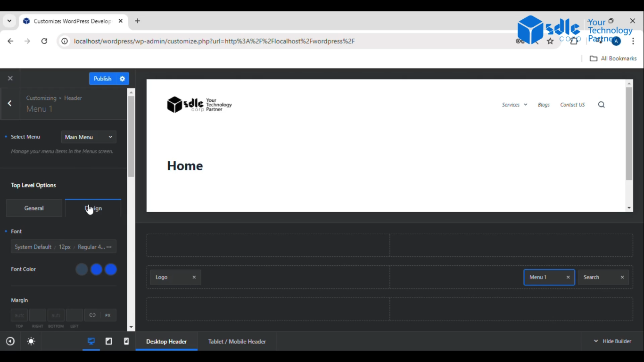Open All Bookmarks folder
The height and width of the screenshot is (362, 644).
tap(613, 58)
